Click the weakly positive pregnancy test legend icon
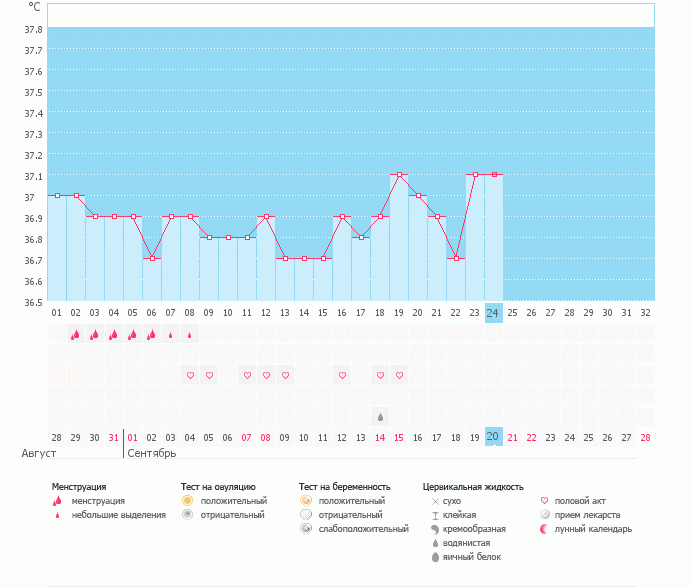The height and width of the screenshot is (587, 693). [305, 528]
